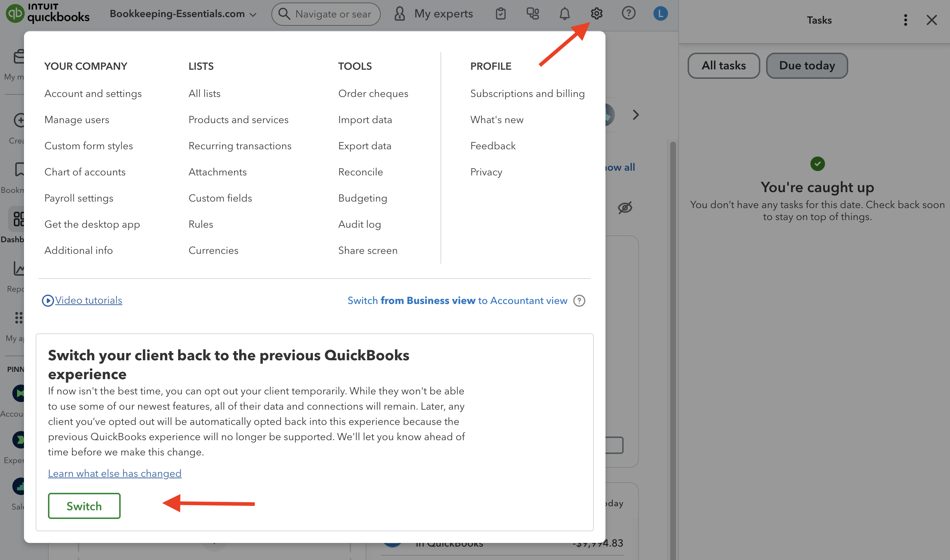950x560 pixels.
Task: Select Reconcile under Tools
Action: pyautogui.click(x=360, y=172)
